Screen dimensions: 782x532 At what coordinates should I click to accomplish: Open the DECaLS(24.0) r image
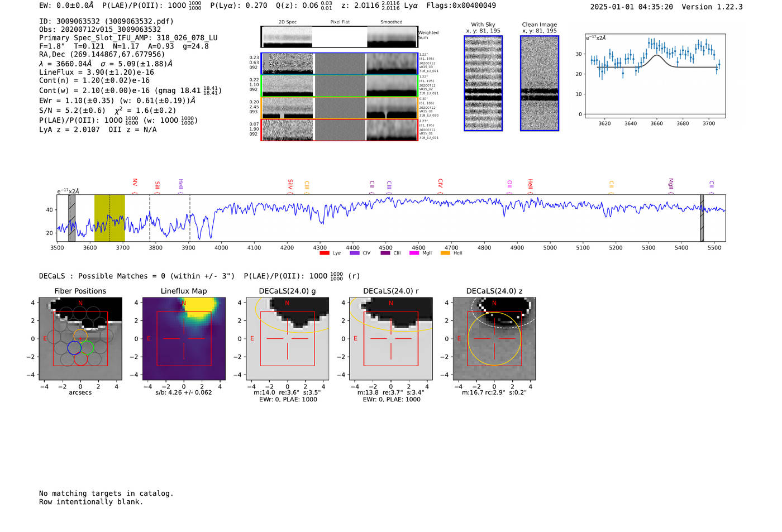click(x=391, y=339)
